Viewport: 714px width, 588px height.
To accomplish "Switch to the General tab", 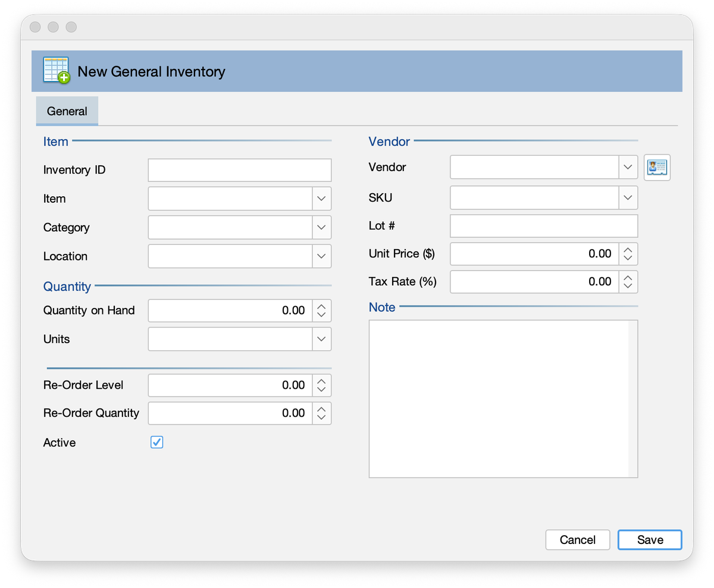I will click(67, 111).
